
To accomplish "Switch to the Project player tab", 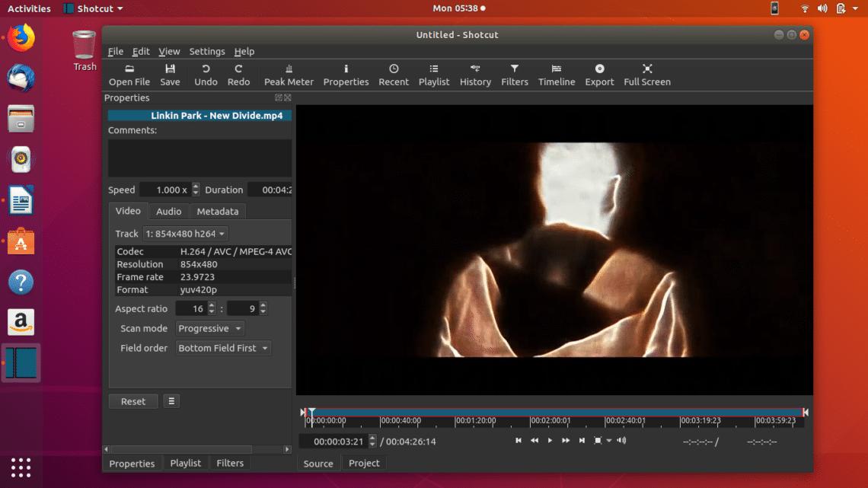I will (364, 463).
